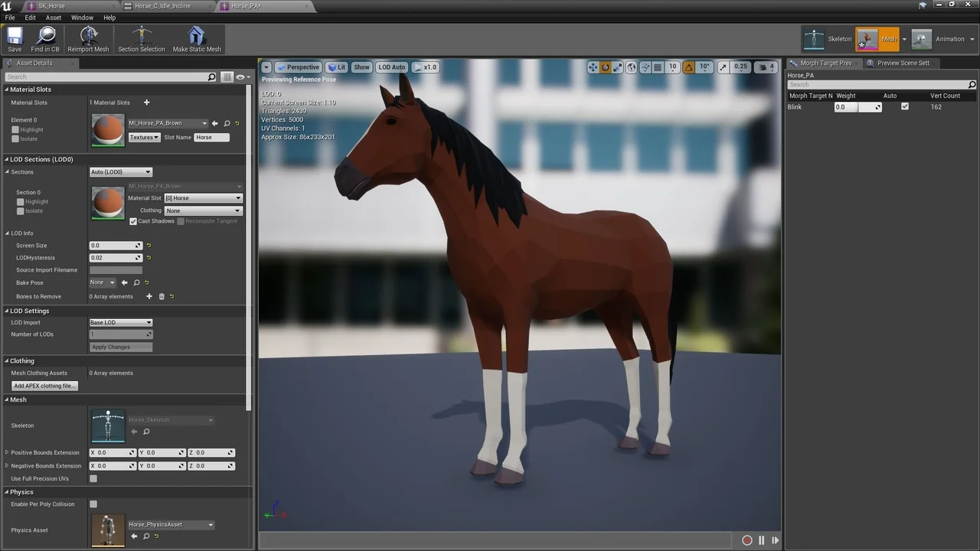Image resolution: width=980 pixels, height=551 pixels.
Task: Open the Perspective view dropdown
Action: pyautogui.click(x=298, y=67)
